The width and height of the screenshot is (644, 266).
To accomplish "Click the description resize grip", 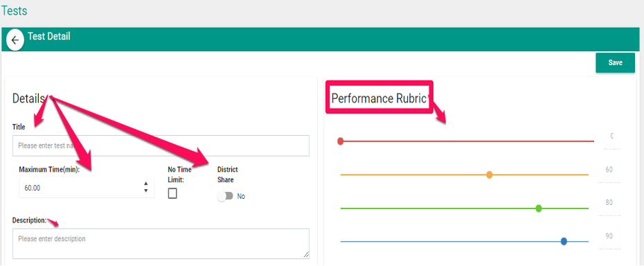I will [x=306, y=255].
